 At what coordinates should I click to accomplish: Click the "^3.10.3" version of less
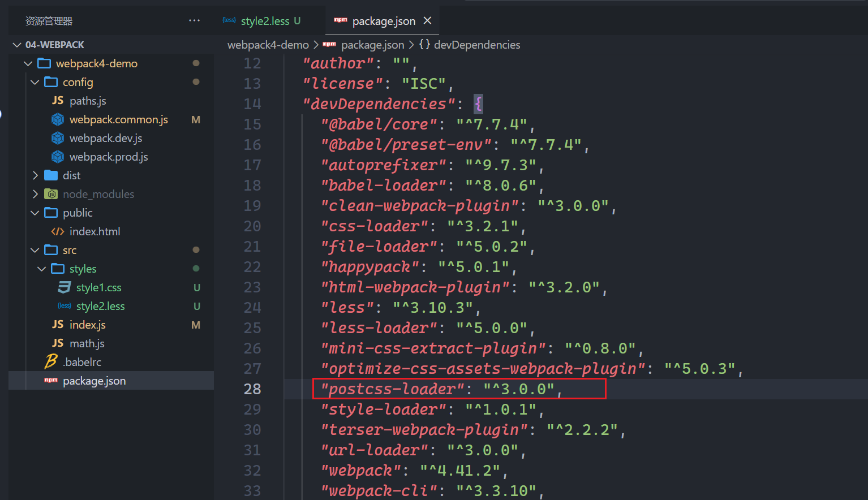click(x=433, y=308)
